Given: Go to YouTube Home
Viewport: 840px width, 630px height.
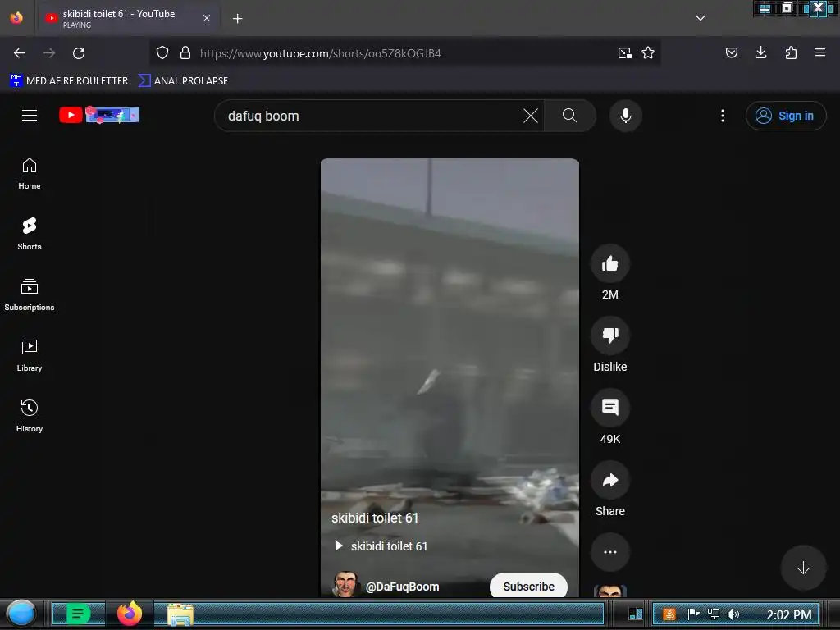Looking at the screenshot, I should point(30,174).
